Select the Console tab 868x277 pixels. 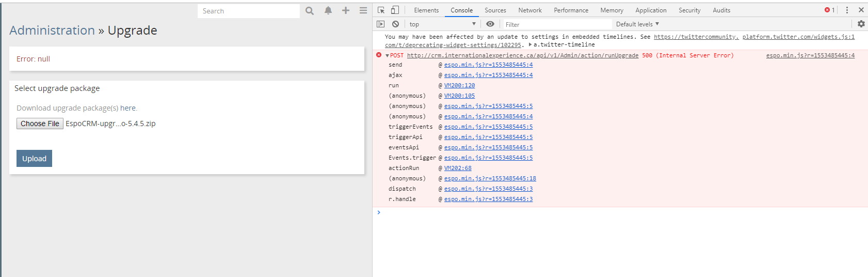[x=462, y=10]
